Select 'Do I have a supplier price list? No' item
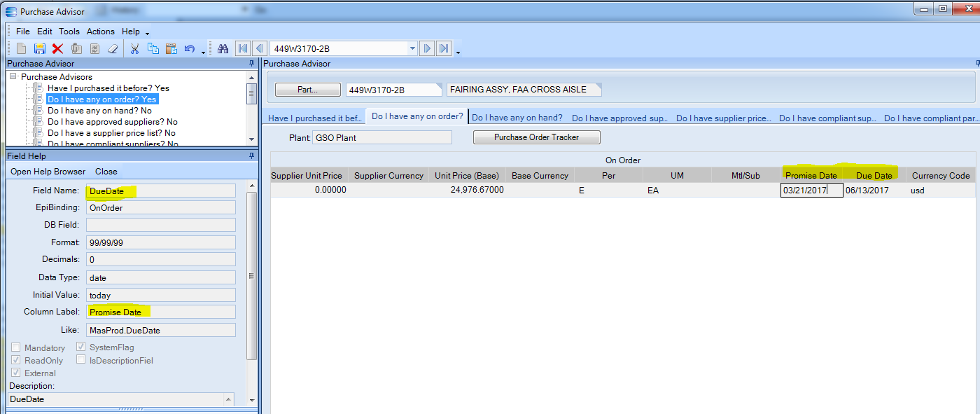 (x=111, y=133)
